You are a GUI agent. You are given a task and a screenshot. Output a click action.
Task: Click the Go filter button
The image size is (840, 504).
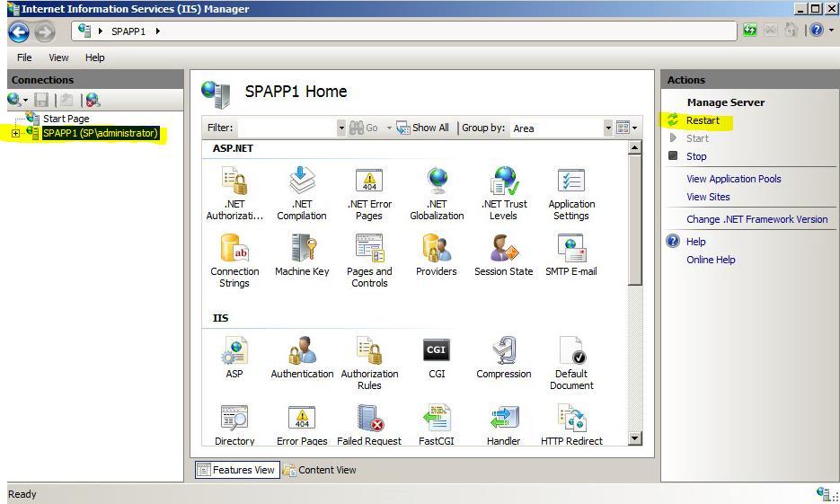pyautogui.click(x=364, y=128)
